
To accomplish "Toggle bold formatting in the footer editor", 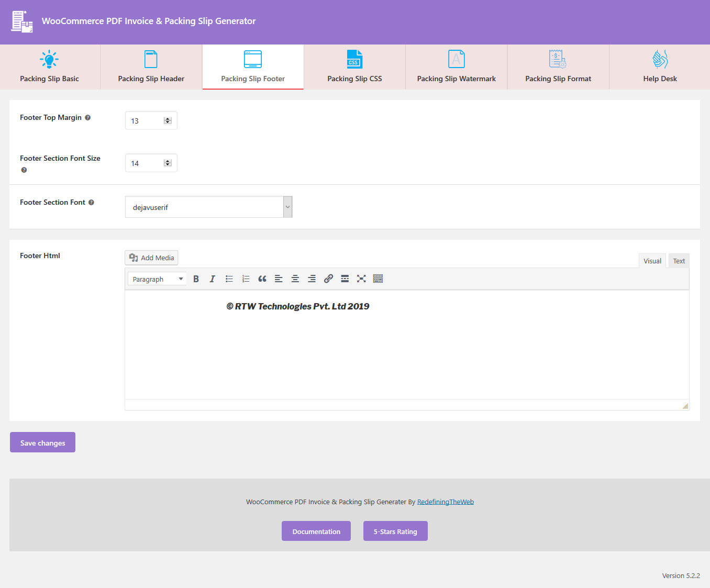I will click(x=196, y=279).
